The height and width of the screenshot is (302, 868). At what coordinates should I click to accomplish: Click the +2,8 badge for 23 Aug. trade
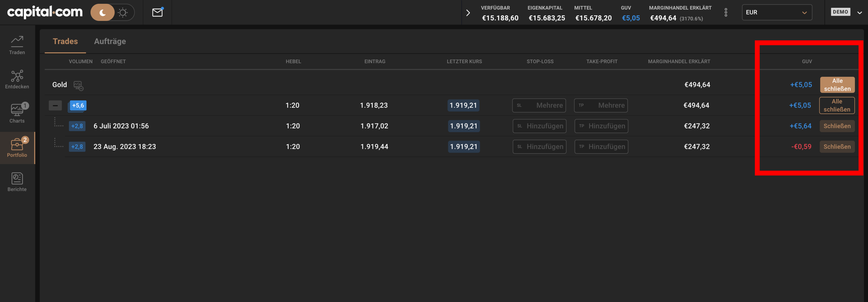[77, 147]
